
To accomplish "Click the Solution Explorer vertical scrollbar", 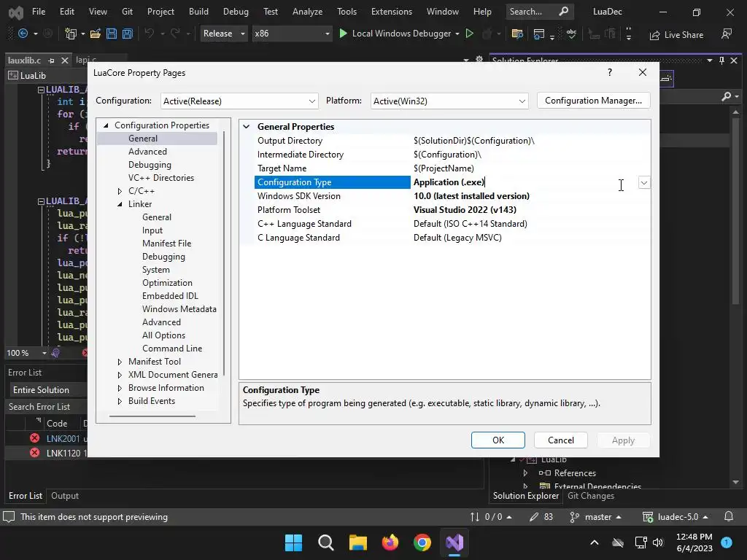I will point(735,209).
